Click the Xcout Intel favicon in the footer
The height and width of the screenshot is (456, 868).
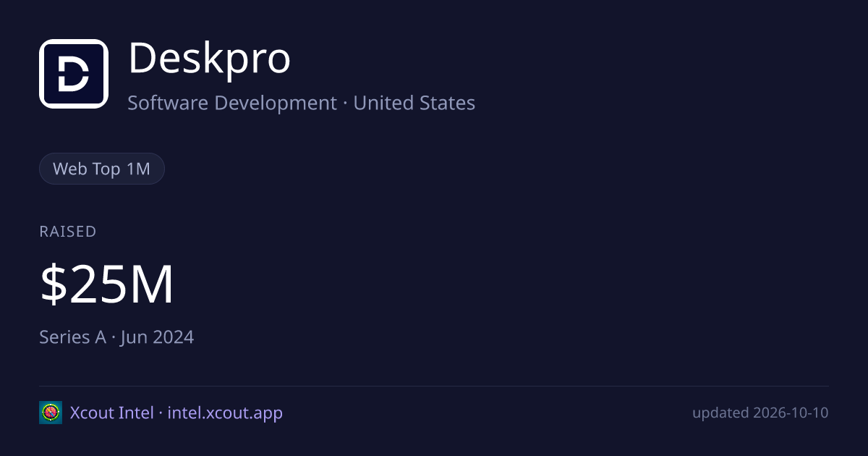coord(51,413)
